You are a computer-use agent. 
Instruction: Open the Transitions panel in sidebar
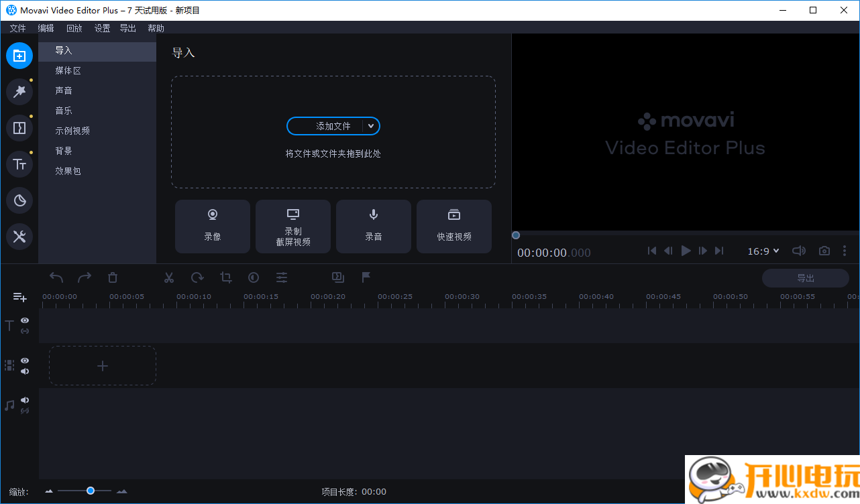[x=19, y=128]
